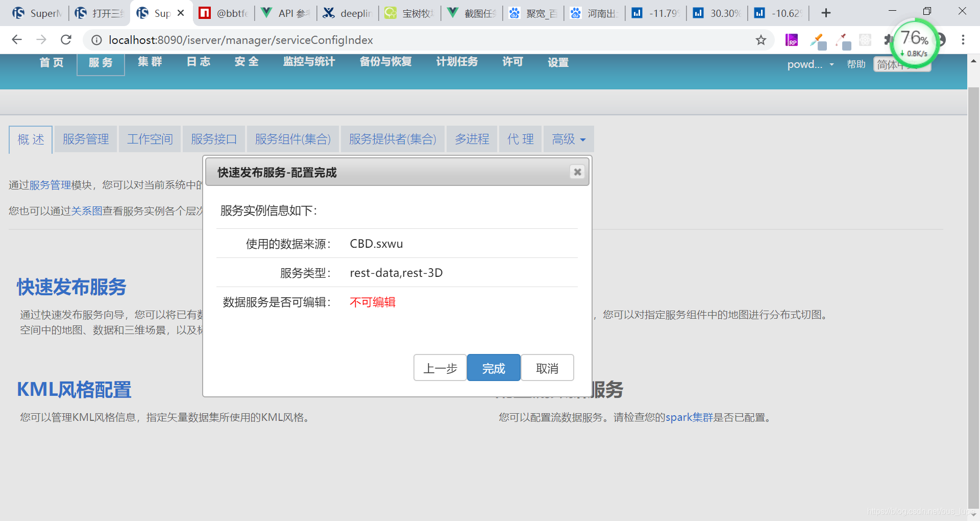Click the KML风格配置 heading link
The height and width of the screenshot is (521, 980).
[x=74, y=390]
